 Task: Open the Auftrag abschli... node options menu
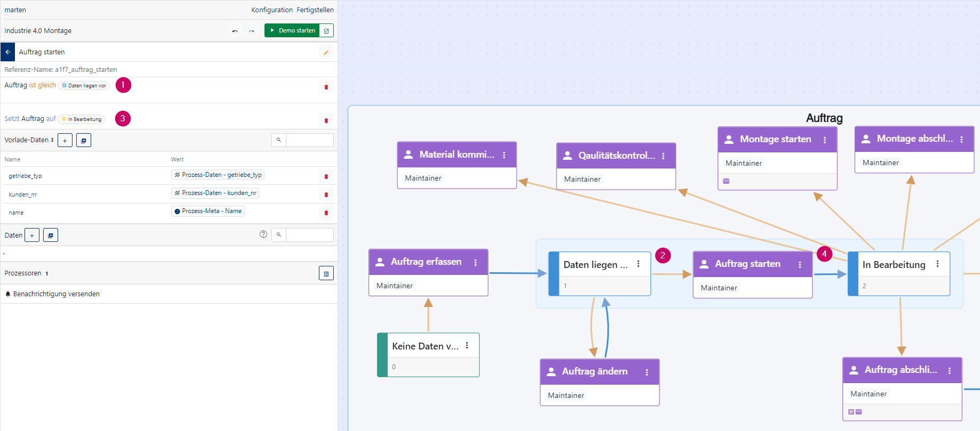[x=950, y=371]
